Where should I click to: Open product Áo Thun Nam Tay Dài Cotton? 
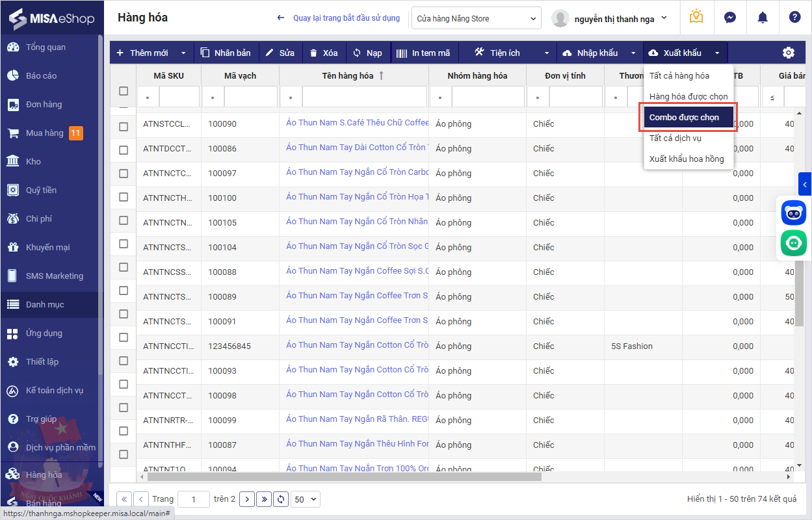pos(356,147)
